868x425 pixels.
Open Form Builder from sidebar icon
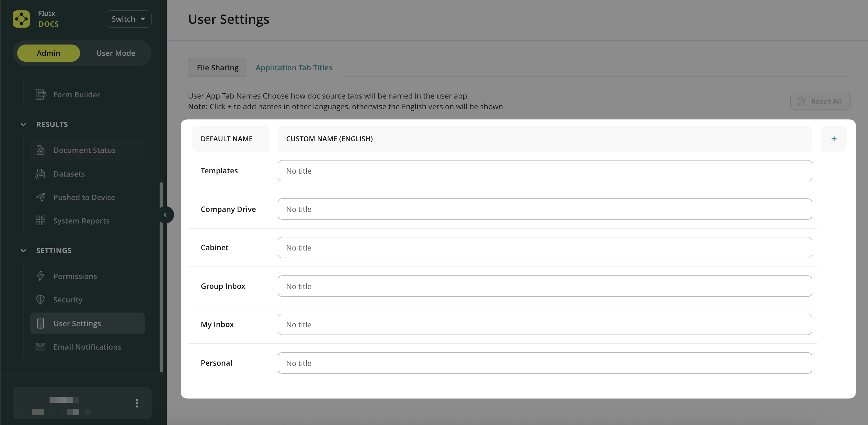41,94
